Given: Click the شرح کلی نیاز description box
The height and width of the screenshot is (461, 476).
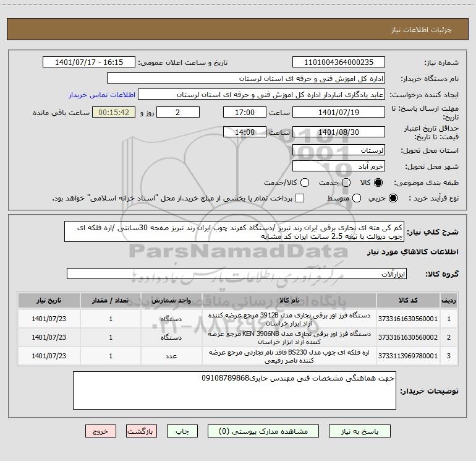Looking at the screenshot, I should coord(234,232).
